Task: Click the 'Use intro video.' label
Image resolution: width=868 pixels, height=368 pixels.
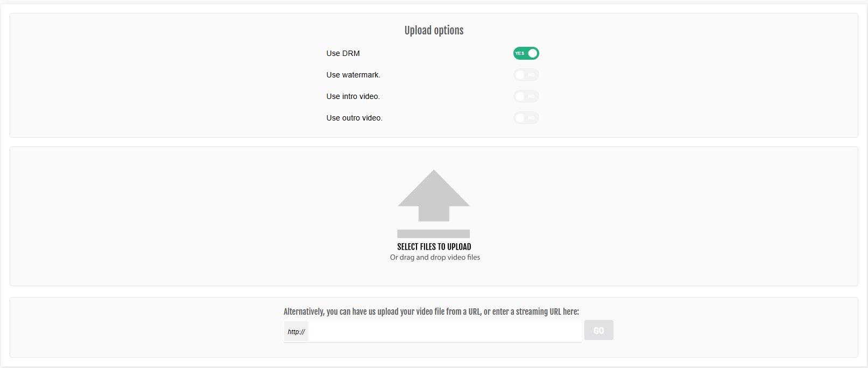Action: [x=353, y=96]
